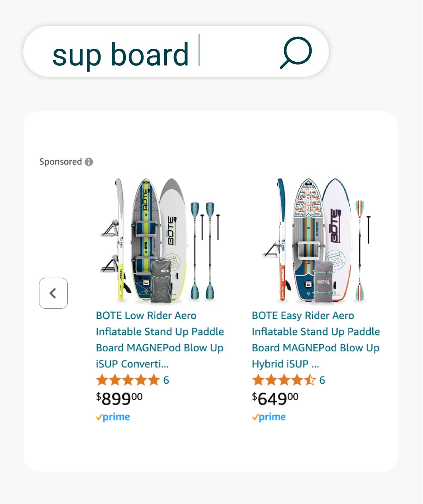Click the five-star rating for Low Rider

128,380
